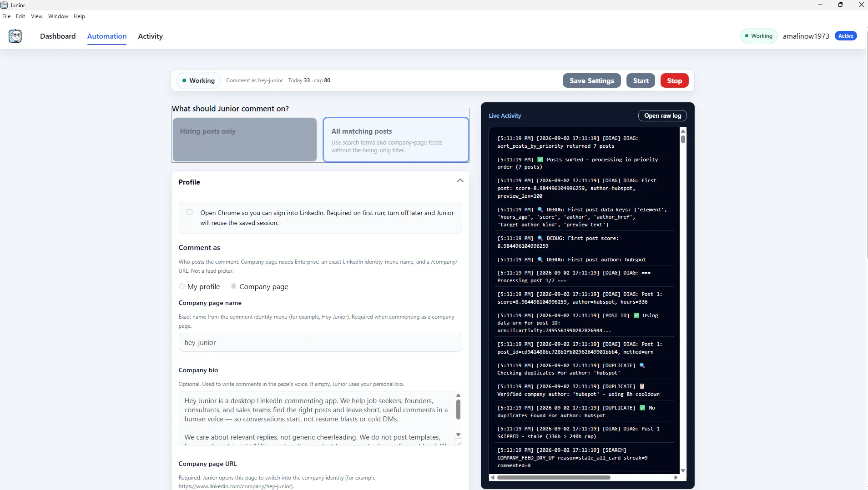
Task: Switch to the Dashboard tab
Action: (58, 36)
